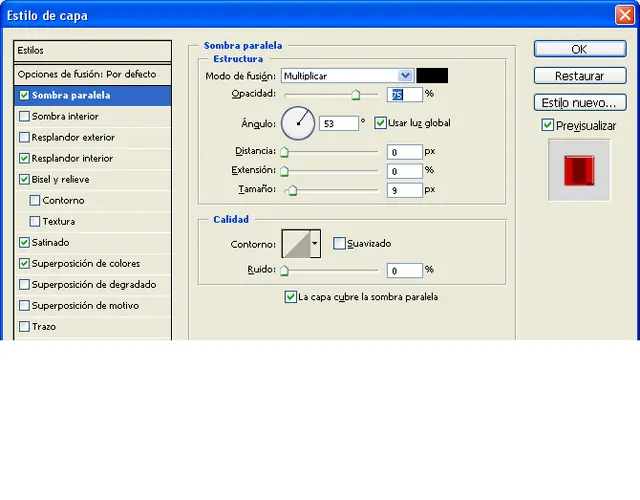640x500 pixels.
Task: Enable the Textura checkbox
Action: point(35,221)
